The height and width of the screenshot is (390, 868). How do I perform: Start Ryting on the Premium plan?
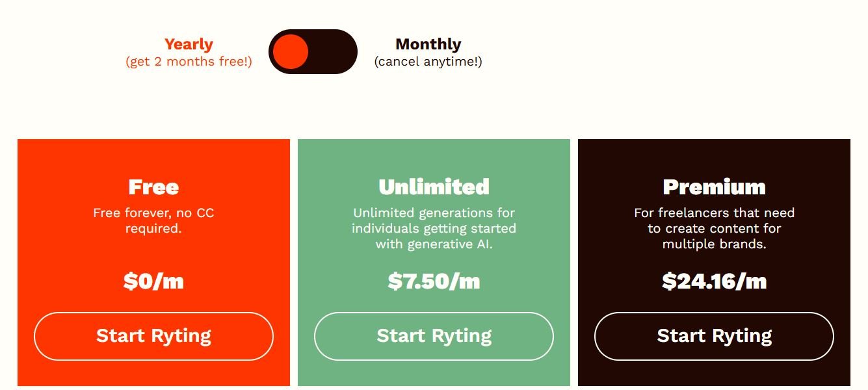coord(714,336)
